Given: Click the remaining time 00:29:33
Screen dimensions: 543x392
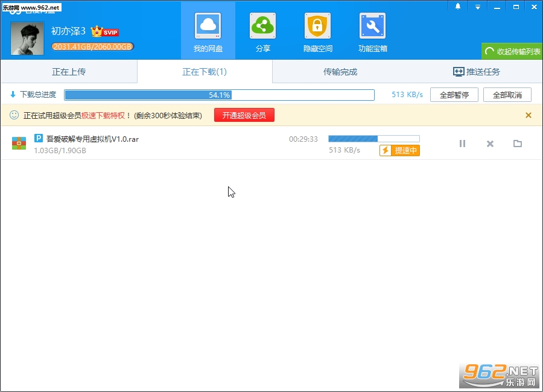Looking at the screenshot, I should pos(303,139).
